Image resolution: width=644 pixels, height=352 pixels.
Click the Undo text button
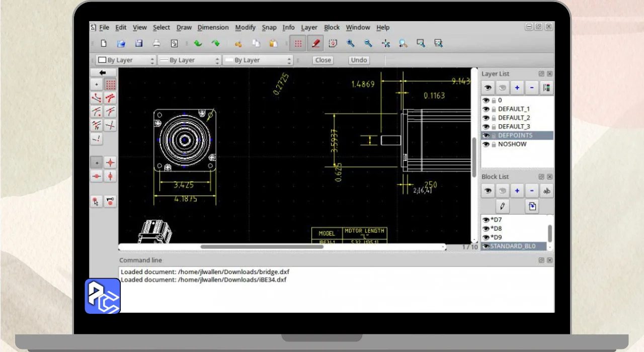coord(359,60)
